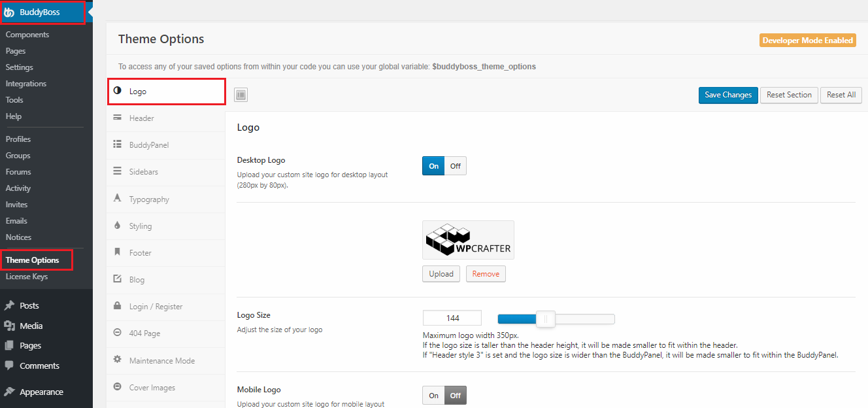Click the Media icon in admin menu
The height and width of the screenshot is (408, 868).
tap(9, 326)
